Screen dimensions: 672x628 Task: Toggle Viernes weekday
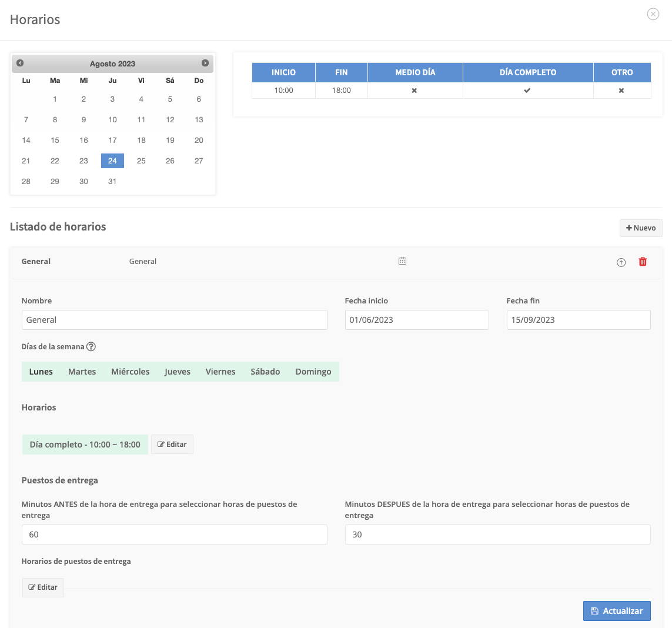click(x=220, y=372)
